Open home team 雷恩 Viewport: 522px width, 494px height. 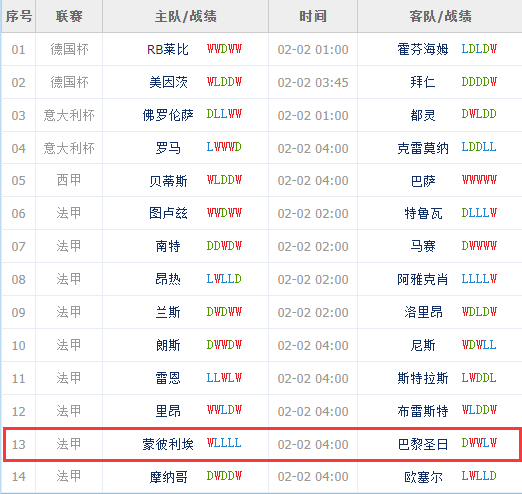pyautogui.click(x=168, y=378)
